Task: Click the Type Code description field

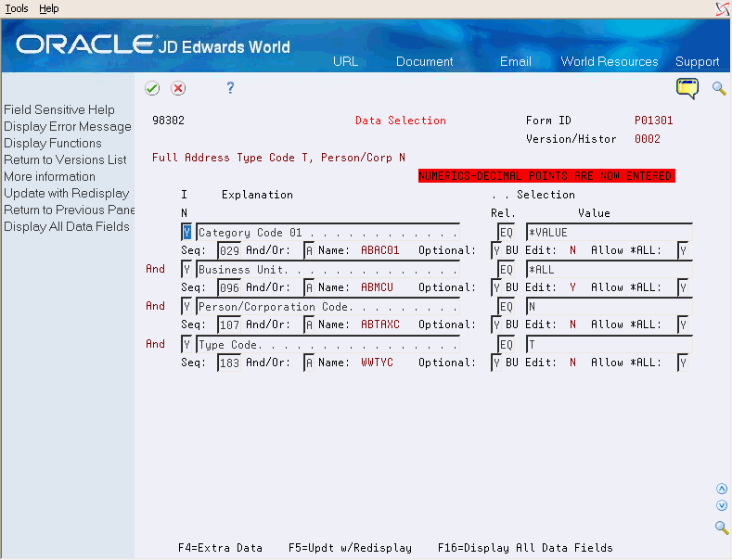Action: point(327,344)
